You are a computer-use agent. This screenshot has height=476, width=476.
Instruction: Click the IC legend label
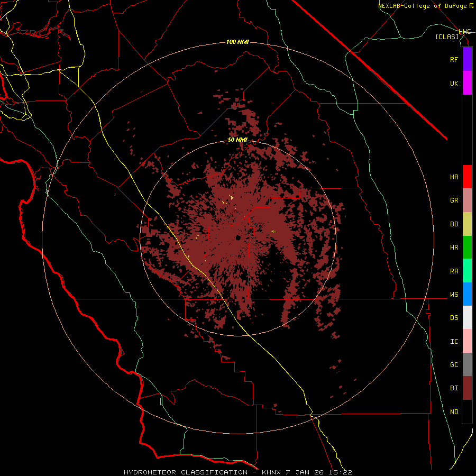click(454, 342)
